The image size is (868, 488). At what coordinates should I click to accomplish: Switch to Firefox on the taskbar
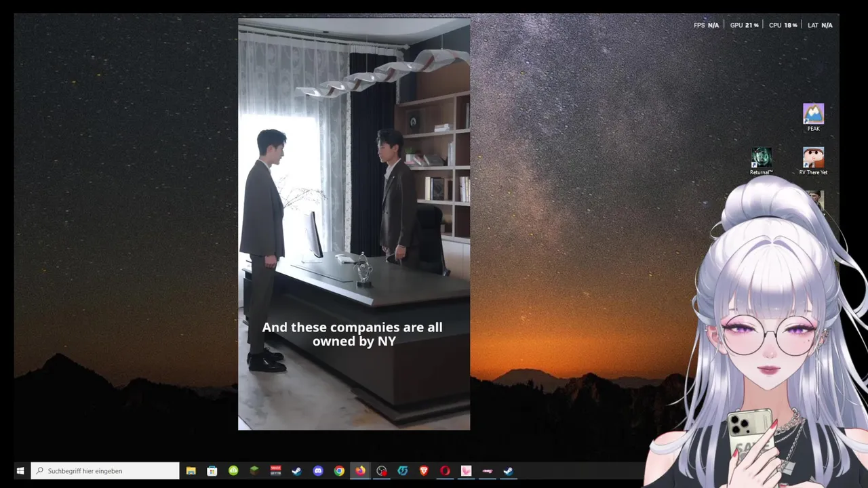[x=360, y=470]
